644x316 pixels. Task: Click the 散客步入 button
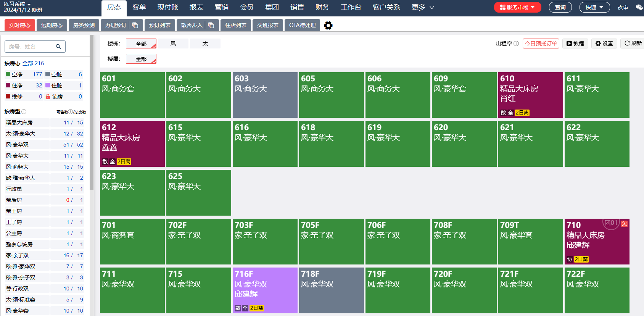pyautogui.click(x=192, y=25)
